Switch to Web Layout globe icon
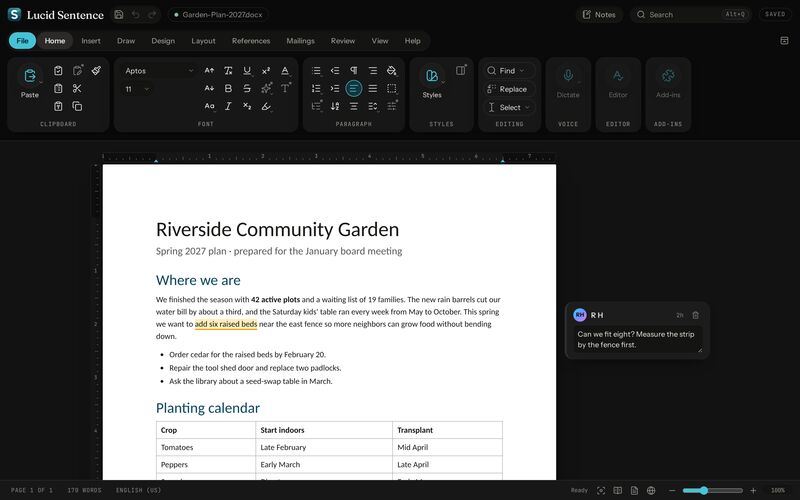 (x=651, y=490)
